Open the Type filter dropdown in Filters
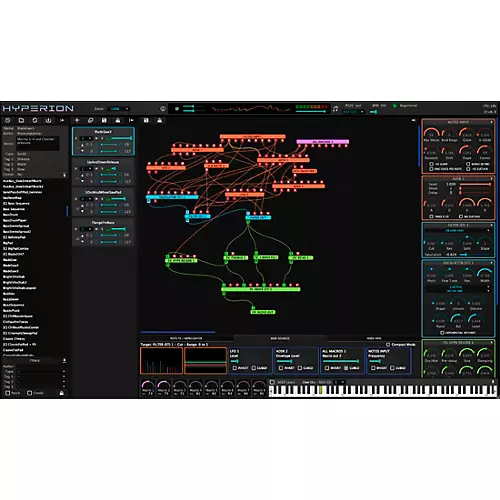This screenshot has width=500, height=500. pos(41,371)
